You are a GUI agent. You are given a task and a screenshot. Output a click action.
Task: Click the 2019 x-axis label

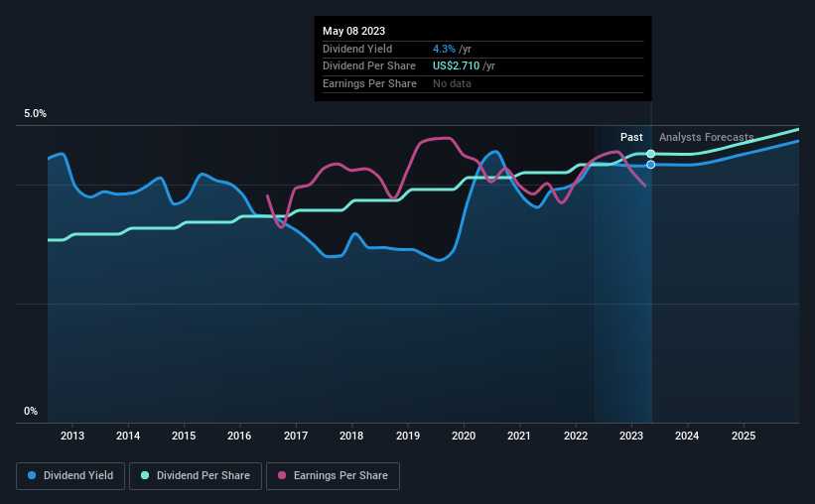(x=408, y=436)
